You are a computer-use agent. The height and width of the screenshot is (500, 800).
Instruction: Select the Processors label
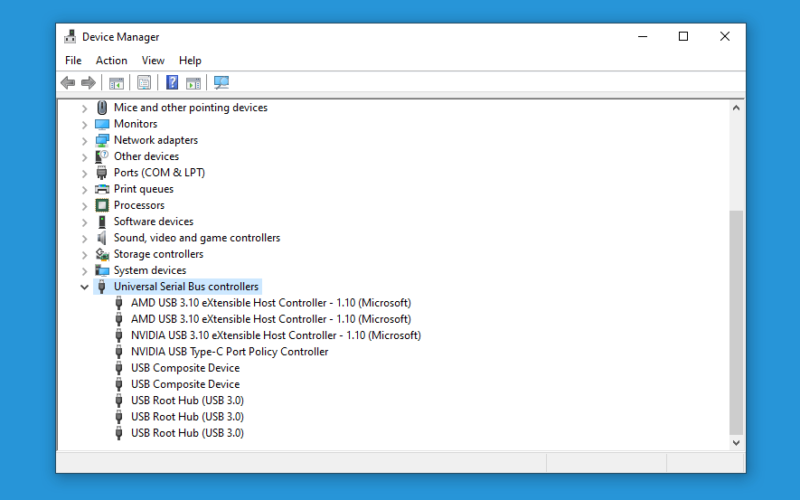pyautogui.click(x=139, y=205)
